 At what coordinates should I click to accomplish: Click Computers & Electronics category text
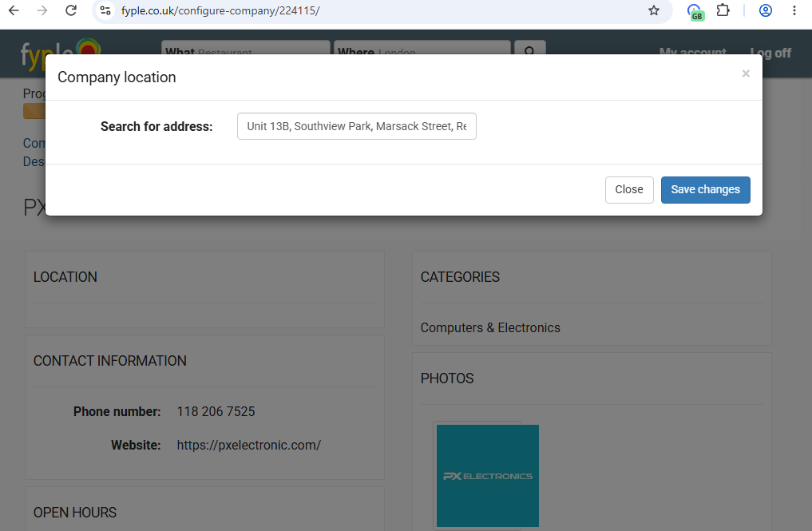(x=490, y=328)
